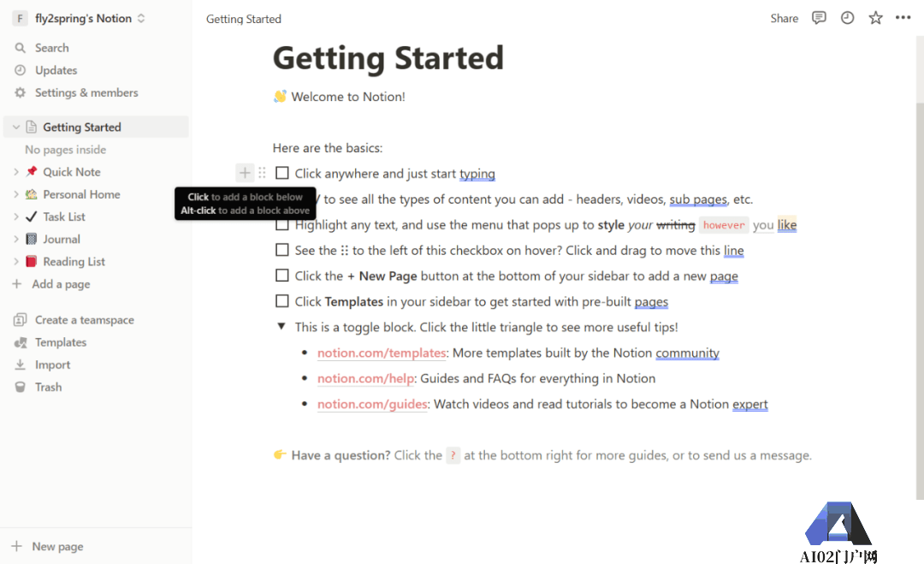The width and height of the screenshot is (924, 564).
Task: Open page history clock icon
Action: pyautogui.click(x=847, y=18)
